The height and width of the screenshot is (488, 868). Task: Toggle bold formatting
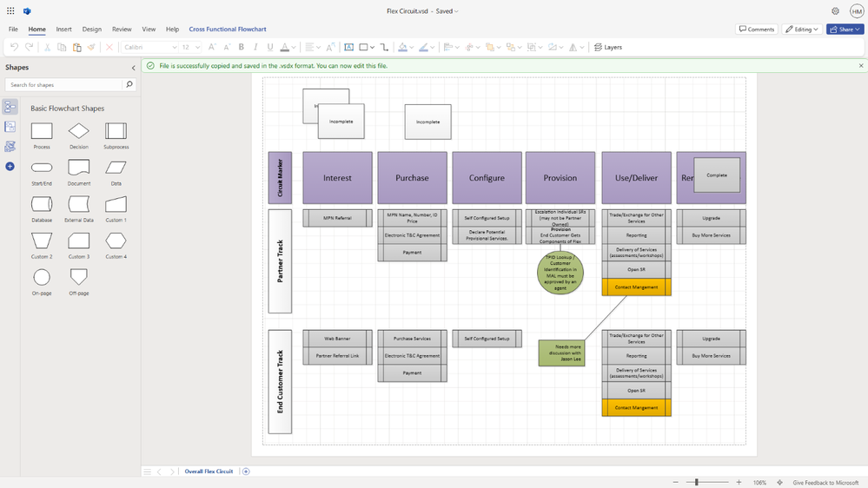click(242, 47)
